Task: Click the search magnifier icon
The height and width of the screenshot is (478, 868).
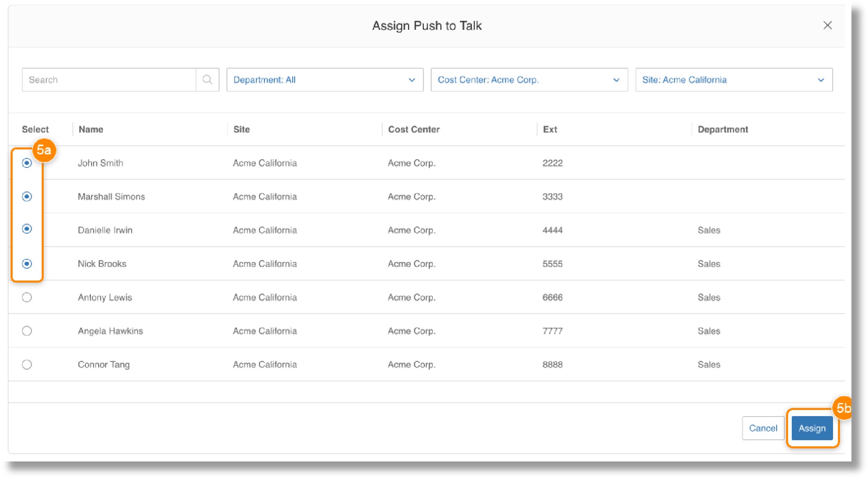Action: coord(207,79)
